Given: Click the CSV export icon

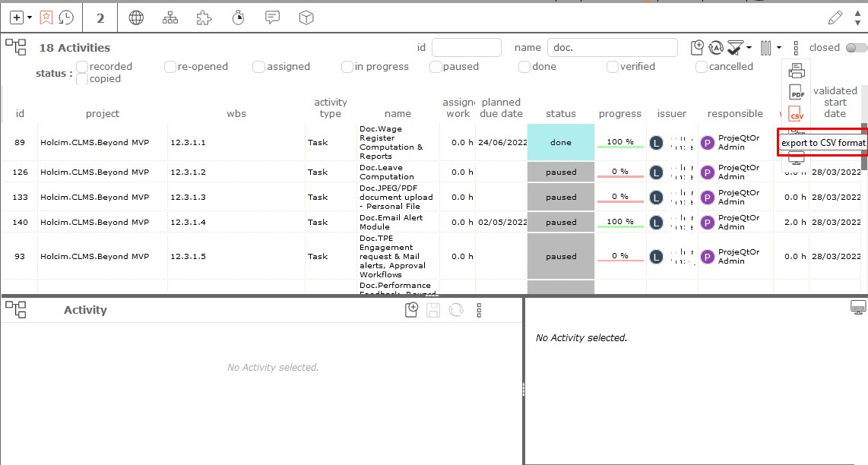Looking at the screenshot, I should [x=796, y=115].
